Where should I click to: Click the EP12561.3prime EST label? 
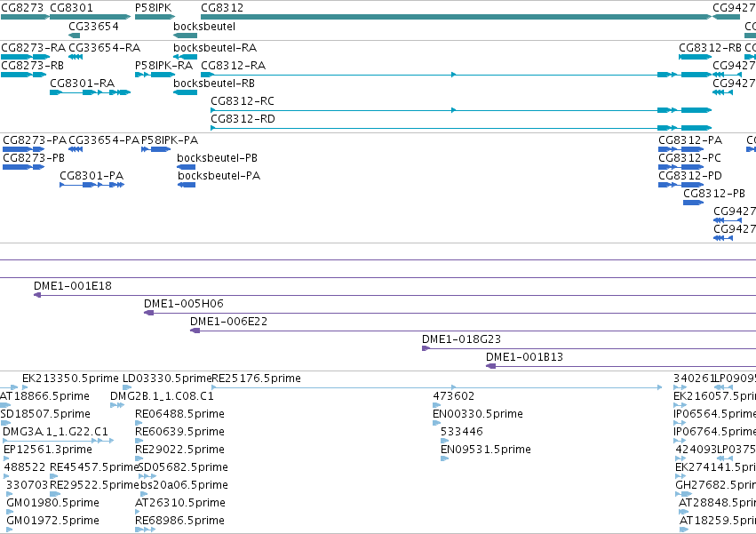tap(48, 450)
